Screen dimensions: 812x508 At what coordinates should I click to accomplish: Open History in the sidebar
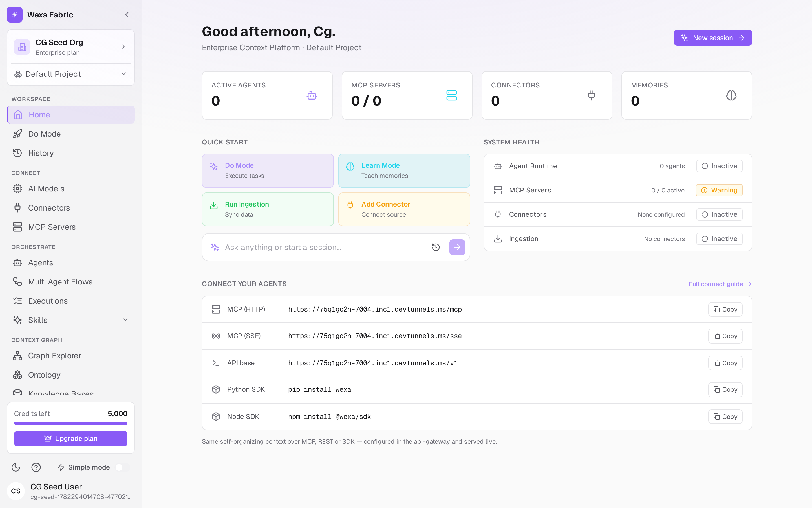[71, 153]
